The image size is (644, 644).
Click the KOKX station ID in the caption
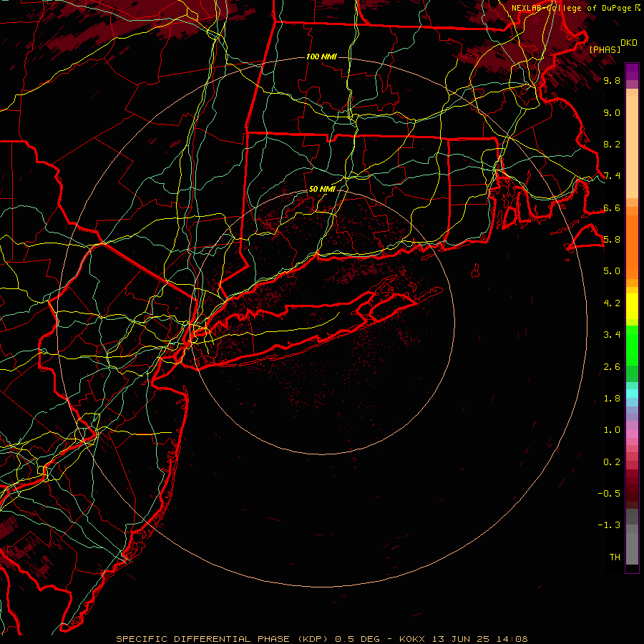413,639
